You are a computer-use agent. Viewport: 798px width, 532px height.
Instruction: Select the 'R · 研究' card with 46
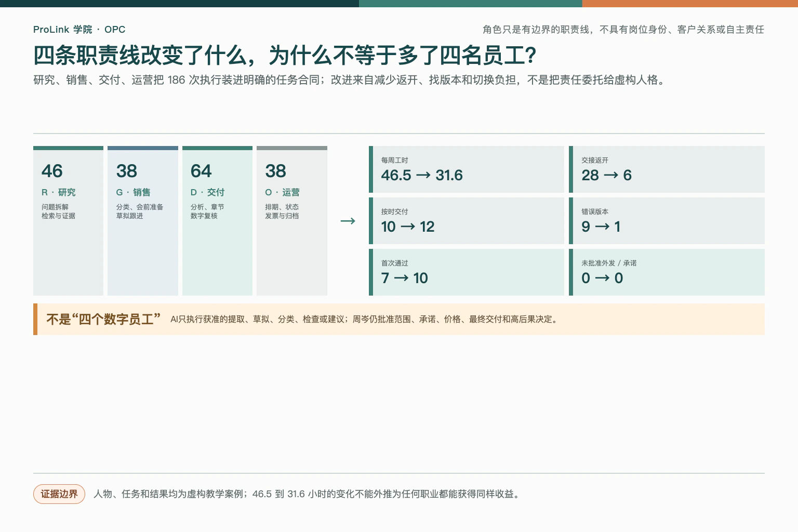[68, 221]
